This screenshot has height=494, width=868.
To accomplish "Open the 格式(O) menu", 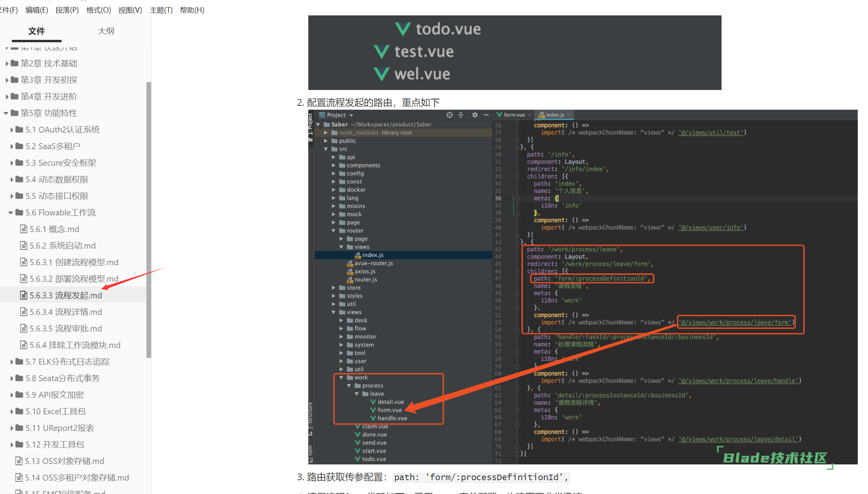I will 99,10.
